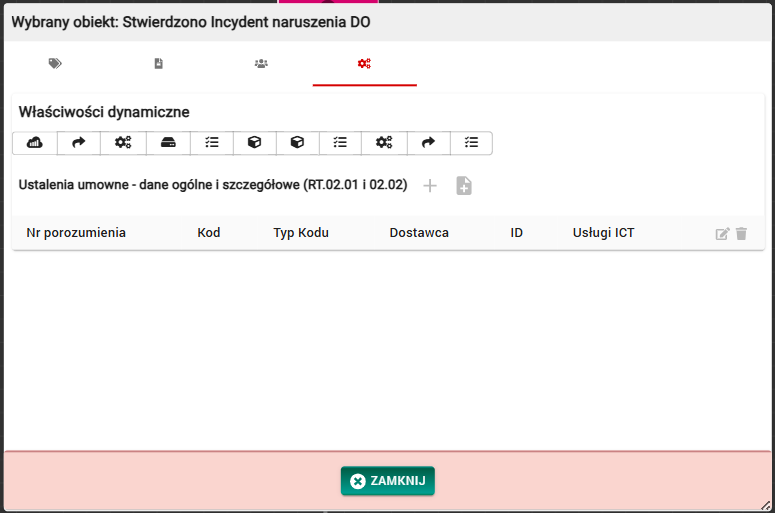Click the first share arrow toolbar button
Screen dimensions: 775x513
pos(79,143)
